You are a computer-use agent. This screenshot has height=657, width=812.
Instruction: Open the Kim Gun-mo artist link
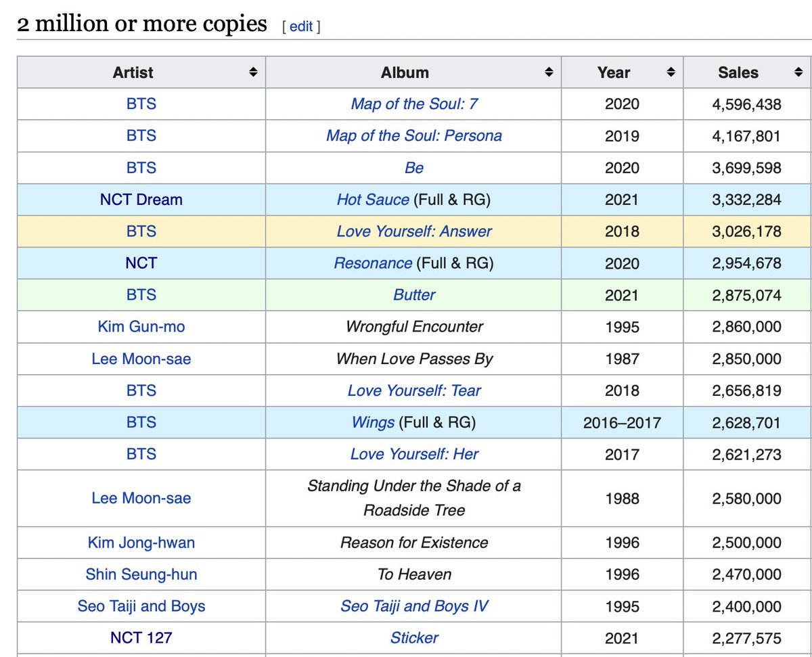click(141, 327)
